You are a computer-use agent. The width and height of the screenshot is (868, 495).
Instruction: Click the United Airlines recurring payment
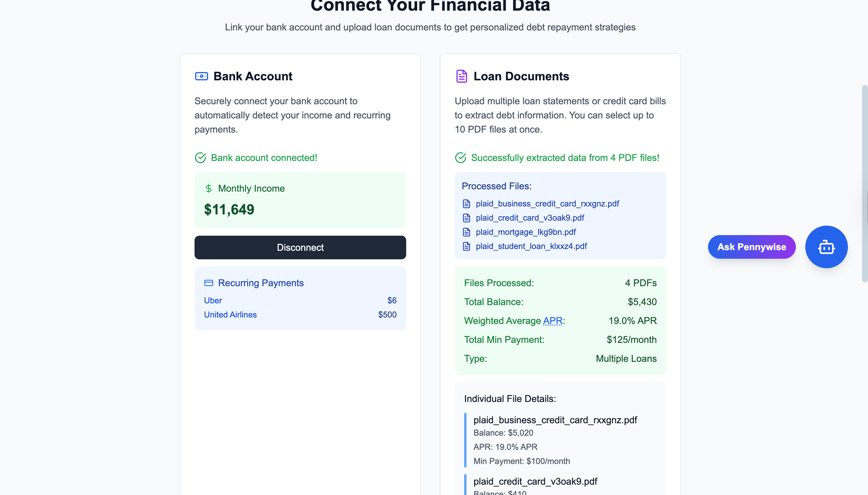[230, 315]
